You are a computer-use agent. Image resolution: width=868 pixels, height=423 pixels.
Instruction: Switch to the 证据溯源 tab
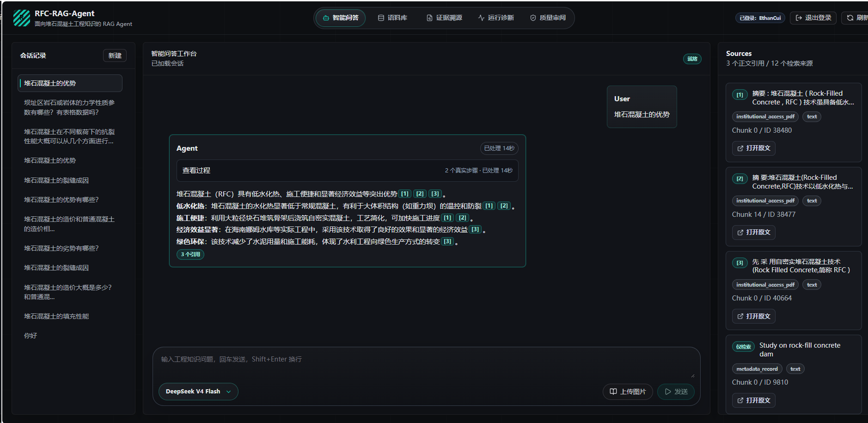click(444, 18)
